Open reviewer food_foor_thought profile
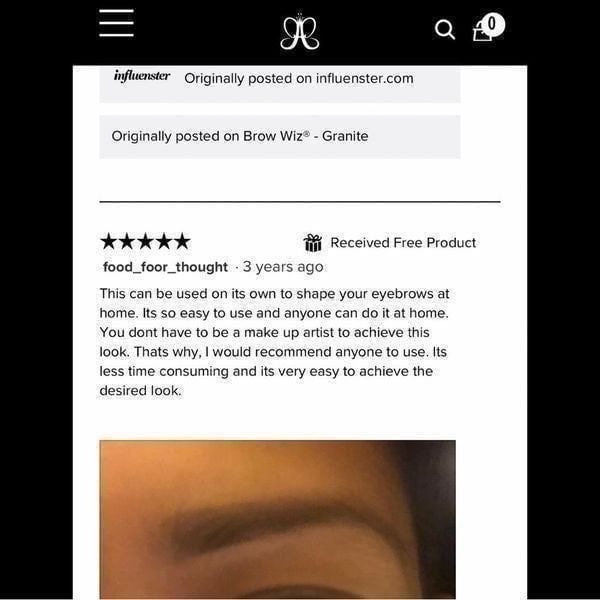This screenshot has height=600, width=600. pos(165,267)
